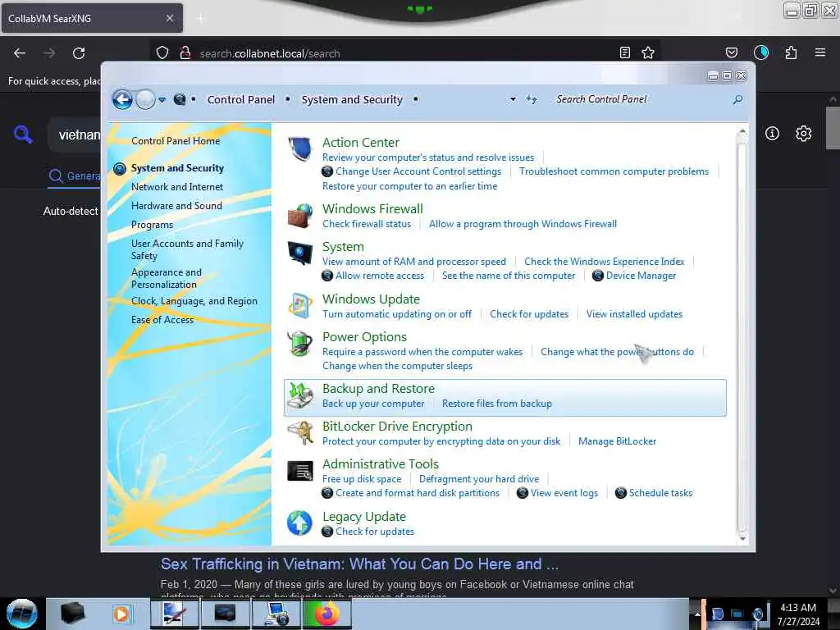840x630 pixels.
Task: Open Manage BitLocker link
Action: point(617,441)
